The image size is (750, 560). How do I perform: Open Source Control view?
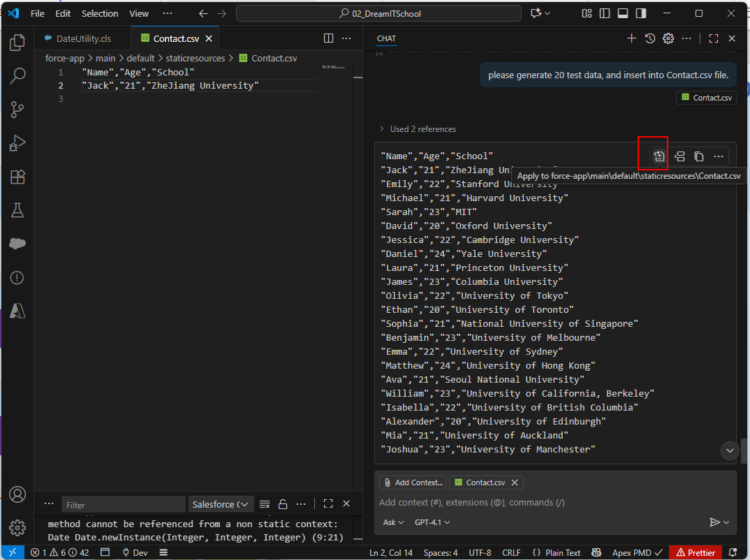[x=17, y=110]
